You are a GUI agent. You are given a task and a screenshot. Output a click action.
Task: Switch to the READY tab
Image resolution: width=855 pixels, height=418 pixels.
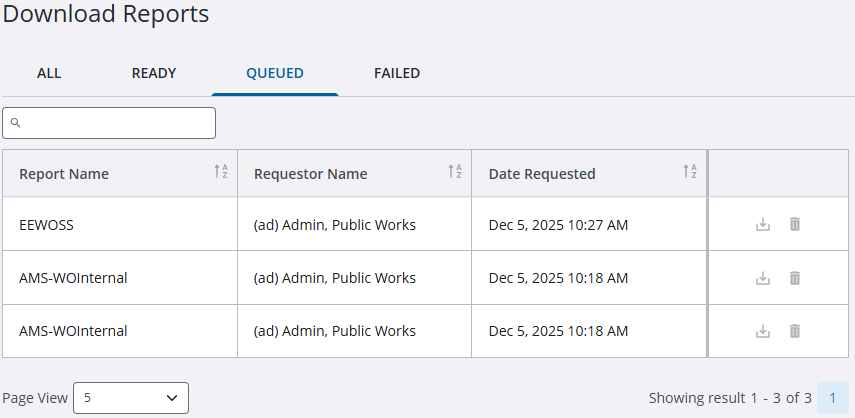[154, 73]
